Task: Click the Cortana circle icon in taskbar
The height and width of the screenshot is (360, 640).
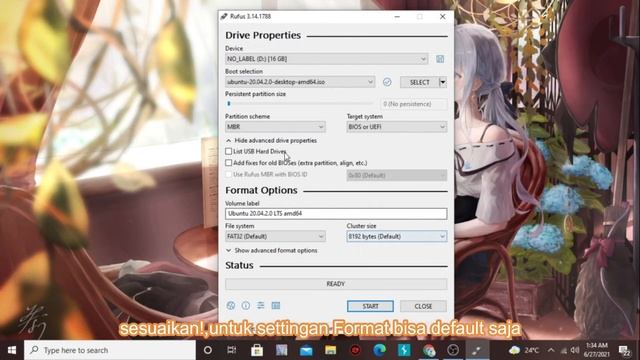Action: pos(208,350)
